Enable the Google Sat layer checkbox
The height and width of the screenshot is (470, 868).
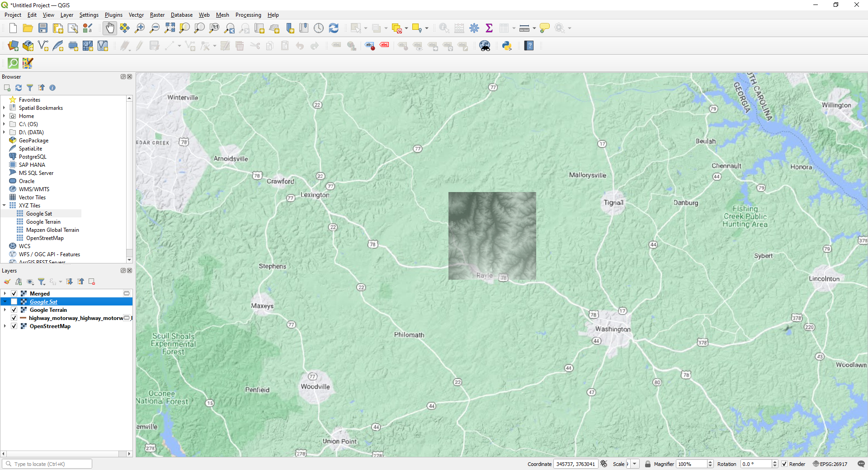point(14,302)
